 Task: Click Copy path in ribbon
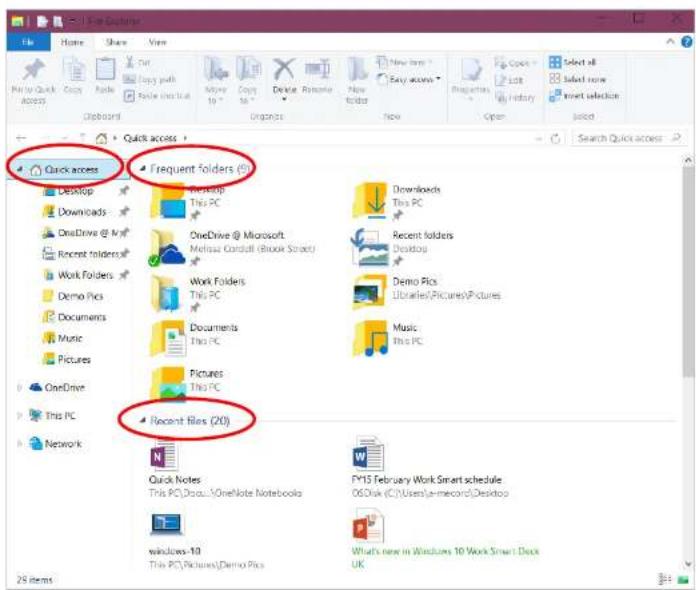point(150,79)
